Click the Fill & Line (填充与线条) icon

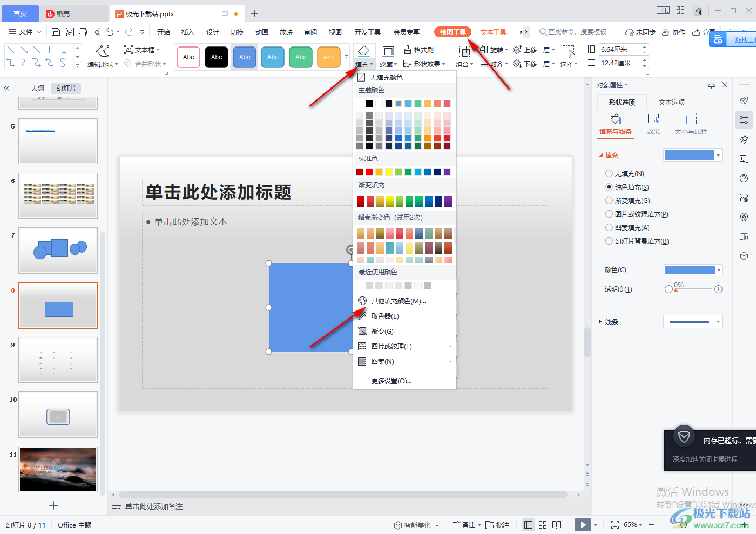[616, 119]
